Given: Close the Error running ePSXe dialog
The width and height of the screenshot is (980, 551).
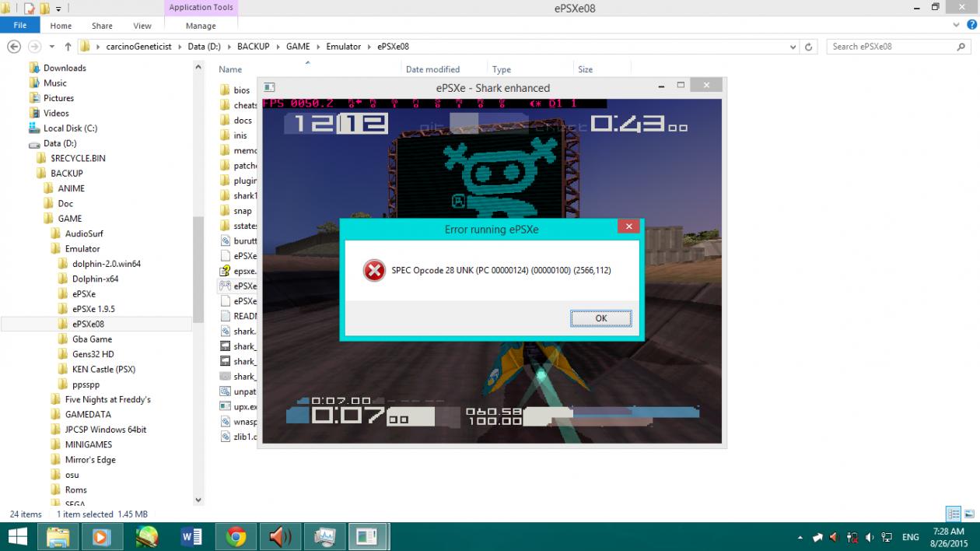Looking at the screenshot, I should coord(628,226).
